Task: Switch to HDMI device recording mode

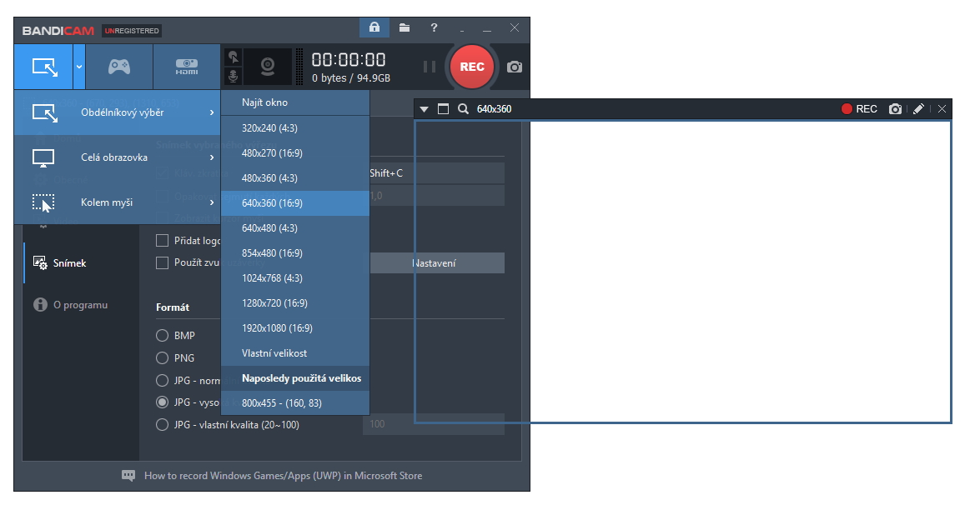Action: coord(186,67)
